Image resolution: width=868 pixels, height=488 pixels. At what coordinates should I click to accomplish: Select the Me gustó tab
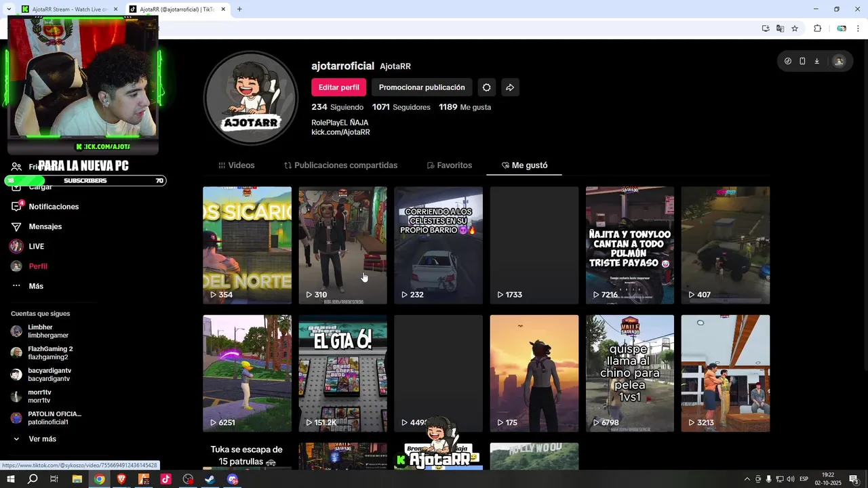[524, 165]
